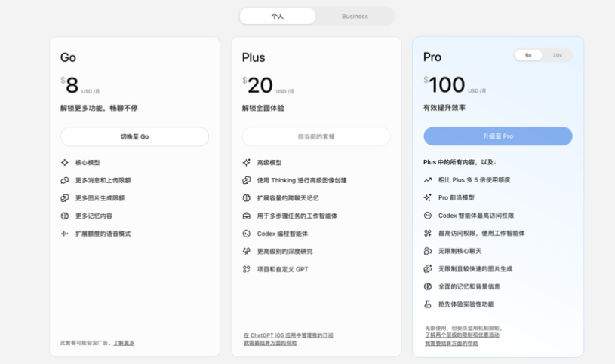Click the sparkle icon beside 高级模型
Image resolution: width=615 pixels, height=364 pixels.
click(246, 162)
